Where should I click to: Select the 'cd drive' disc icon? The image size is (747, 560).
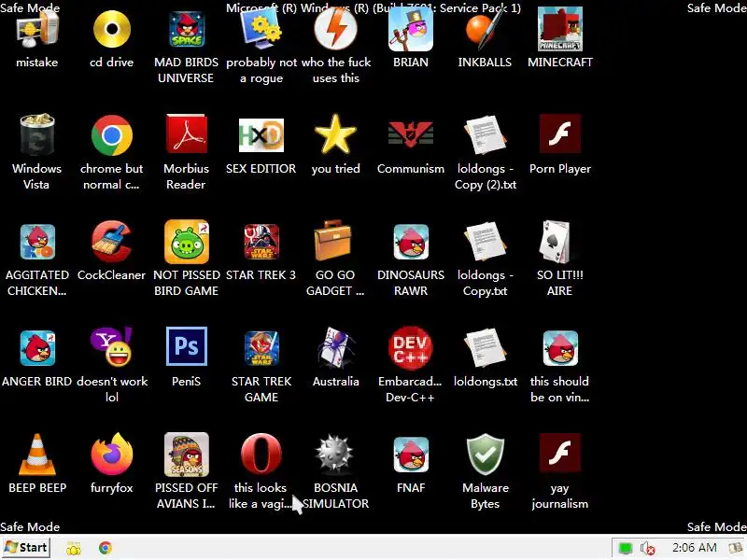tap(111, 29)
